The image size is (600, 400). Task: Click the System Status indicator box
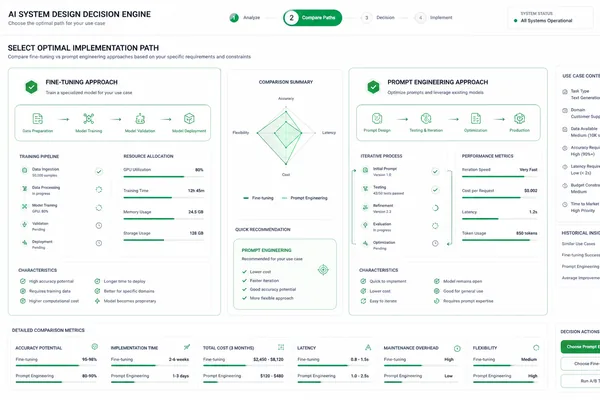click(x=551, y=17)
